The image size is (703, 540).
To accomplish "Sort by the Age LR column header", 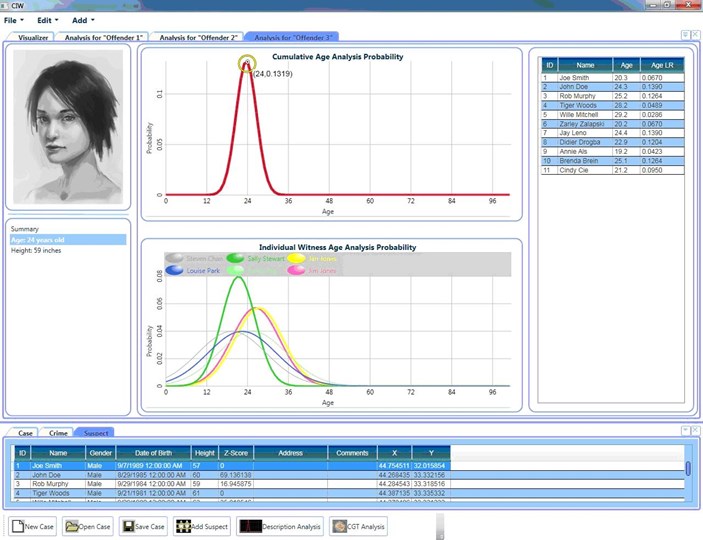I will coord(663,64).
